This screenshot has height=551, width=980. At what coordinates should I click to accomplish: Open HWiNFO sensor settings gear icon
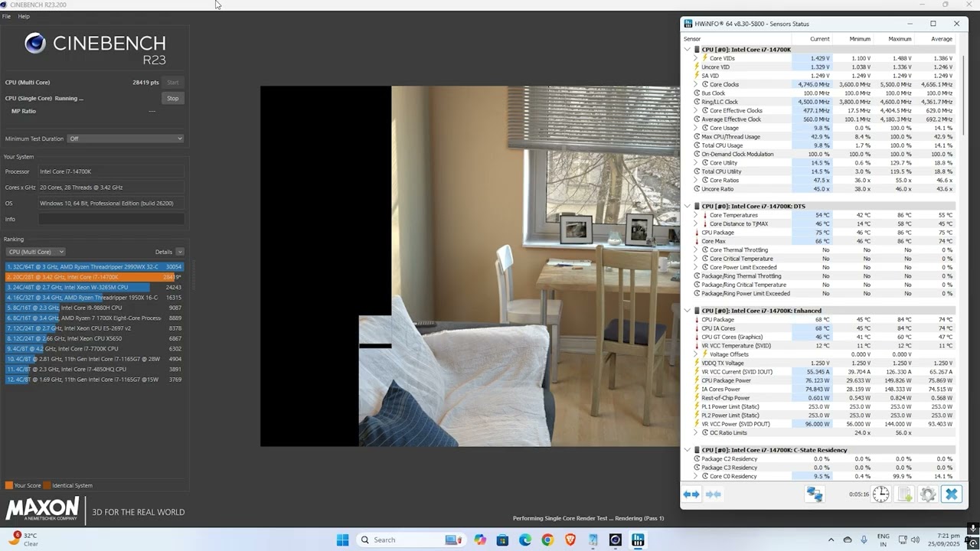pyautogui.click(x=928, y=494)
